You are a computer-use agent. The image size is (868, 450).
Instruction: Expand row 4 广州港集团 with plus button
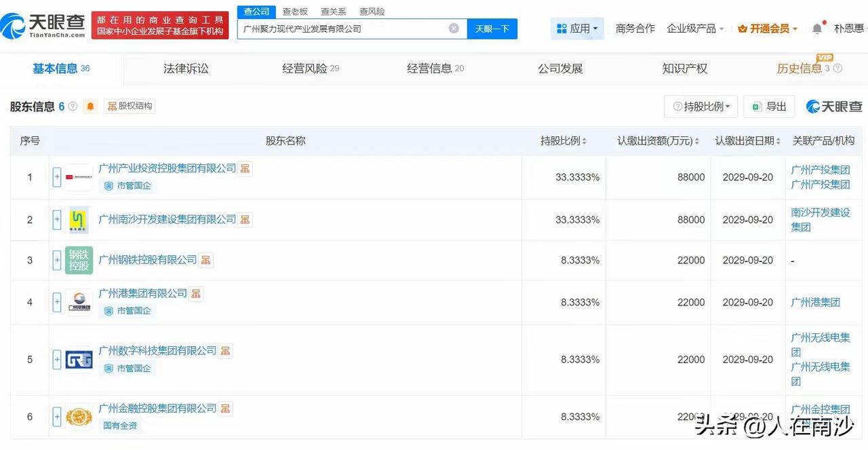point(57,302)
